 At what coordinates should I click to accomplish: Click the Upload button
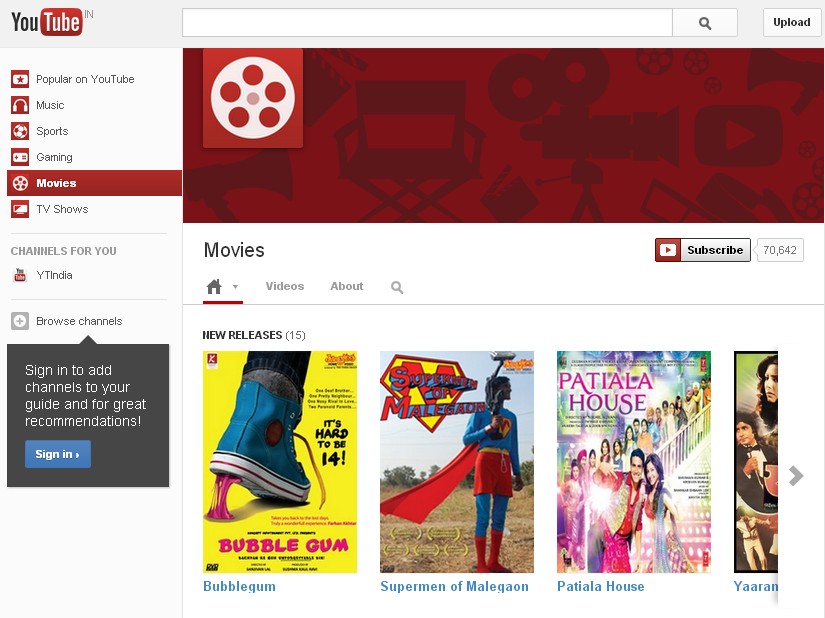click(791, 23)
